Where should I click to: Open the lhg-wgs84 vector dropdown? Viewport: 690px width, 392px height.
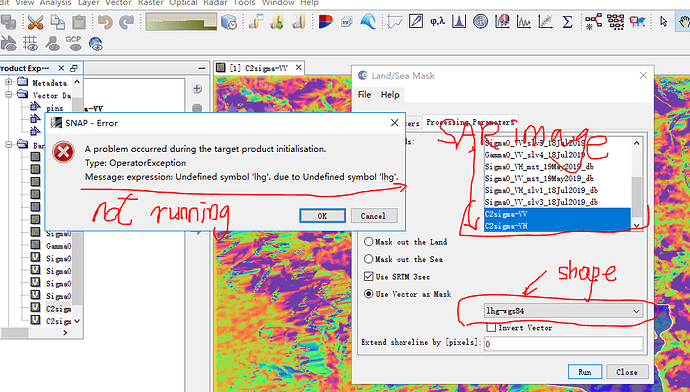pyautogui.click(x=563, y=311)
